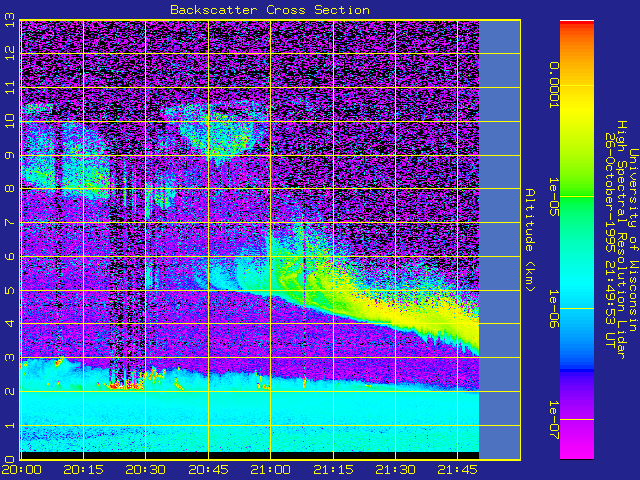Click the altitude 5 axis label
This screenshot has width=640, height=480.
pos(10,290)
